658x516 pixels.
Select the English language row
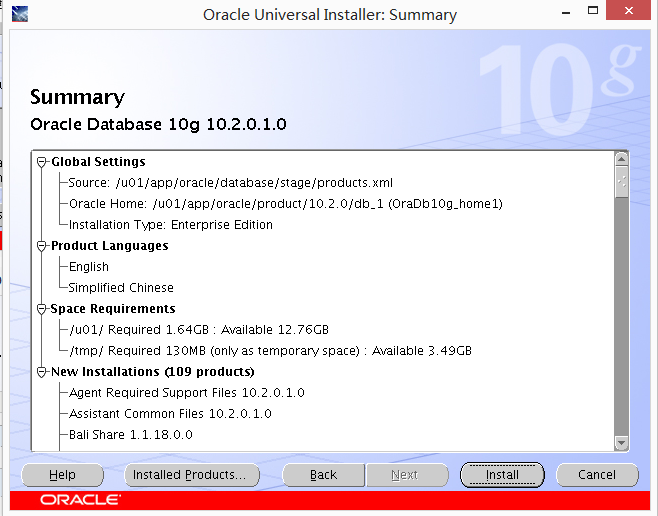point(89,267)
